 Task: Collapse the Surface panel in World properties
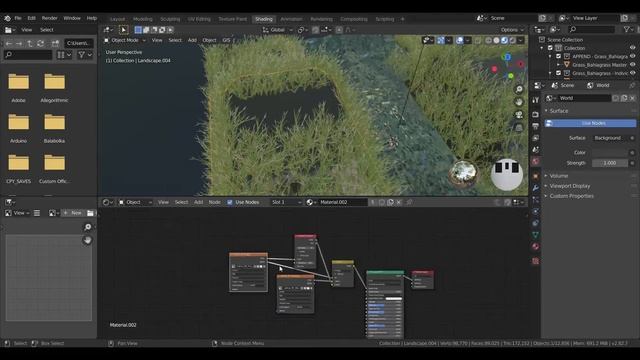pyautogui.click(x=558, y=111)
